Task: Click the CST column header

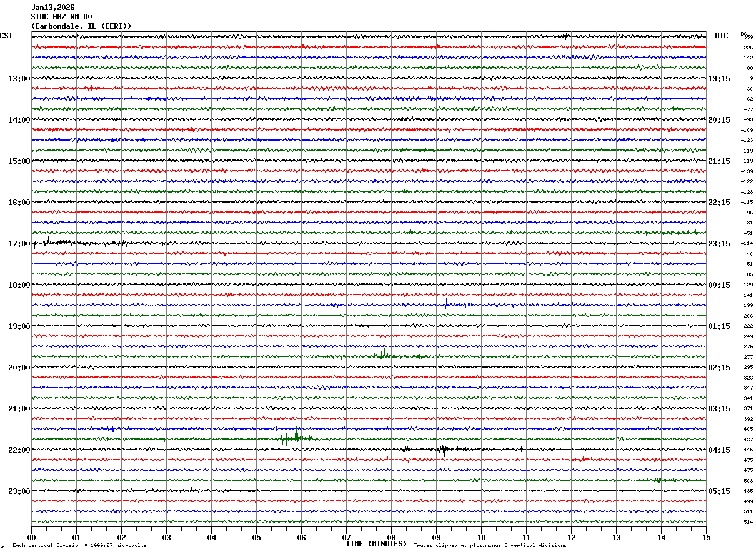Action: [6, 36]
